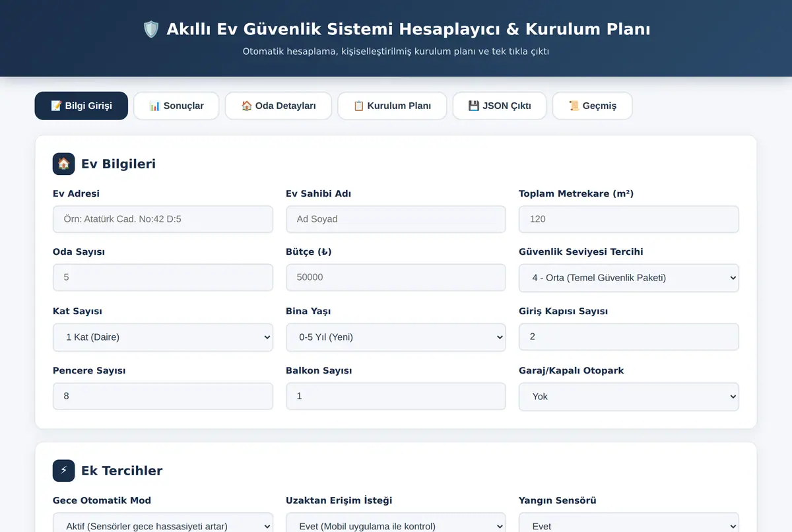Go to the Kurulum Planı tab

392,106
